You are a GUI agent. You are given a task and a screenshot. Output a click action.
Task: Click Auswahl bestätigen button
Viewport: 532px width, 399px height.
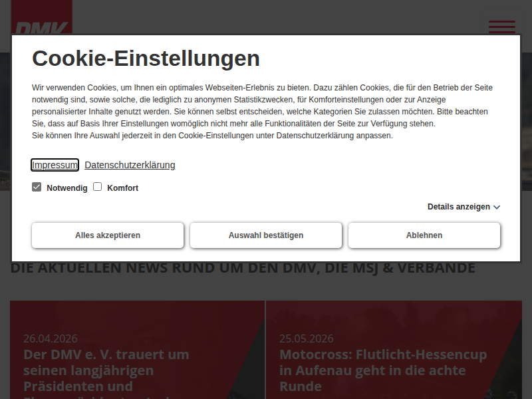(266, 235)
